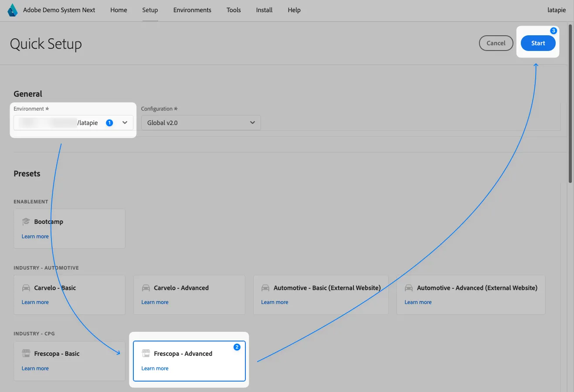Click the Automotive - Advanced car icon
Screen dimensions: 574x392
(x=409, y=288)
